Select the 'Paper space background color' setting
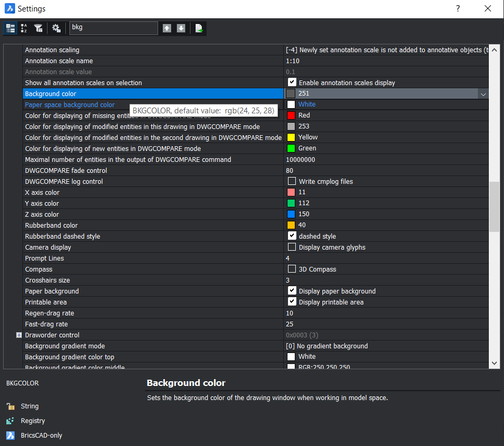The image size is (504, 446). [x=69, y=104]
